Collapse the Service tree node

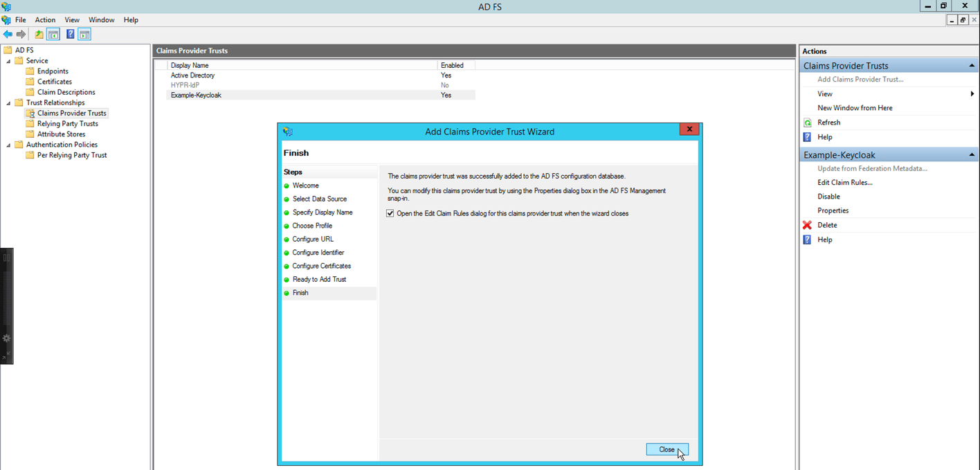pyautogui.click(x=9, y=61)
